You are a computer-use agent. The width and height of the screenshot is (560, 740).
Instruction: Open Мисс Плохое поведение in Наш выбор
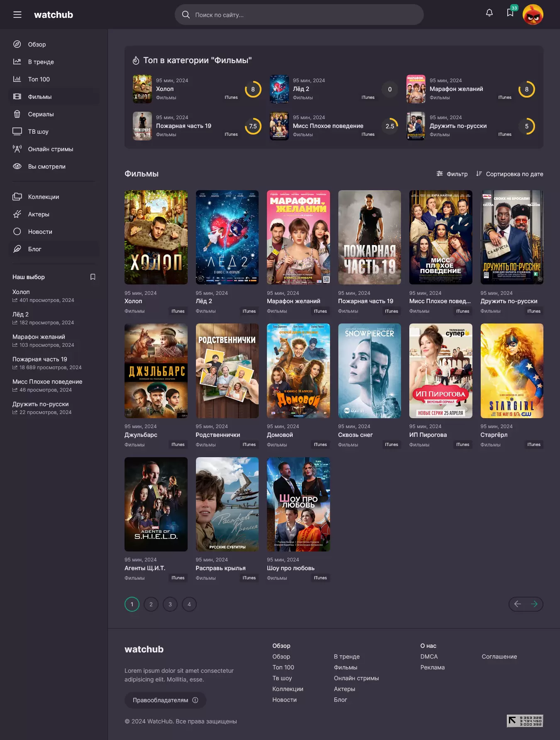click(x=47, y=382)
